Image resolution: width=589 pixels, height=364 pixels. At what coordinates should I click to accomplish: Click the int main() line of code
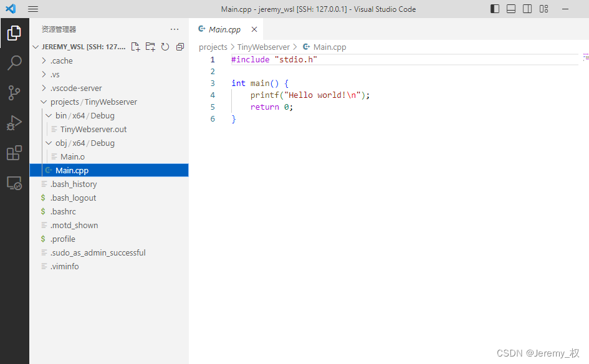tap(260, 83)
